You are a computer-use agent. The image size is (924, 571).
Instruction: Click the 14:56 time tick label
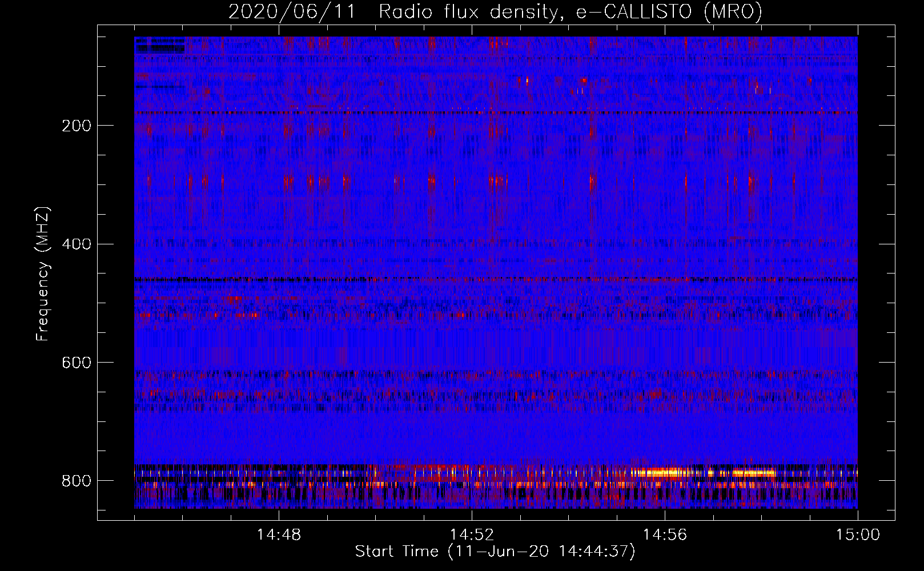665,534
